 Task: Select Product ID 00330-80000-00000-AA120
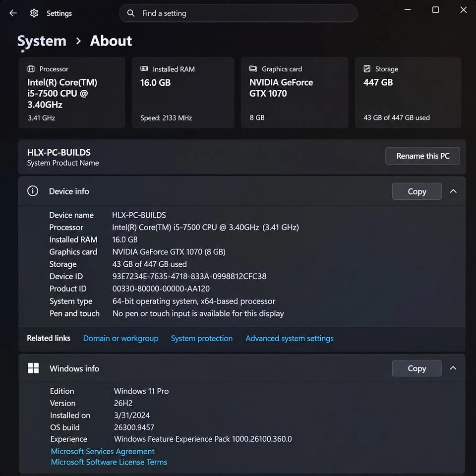click(161, 289)
